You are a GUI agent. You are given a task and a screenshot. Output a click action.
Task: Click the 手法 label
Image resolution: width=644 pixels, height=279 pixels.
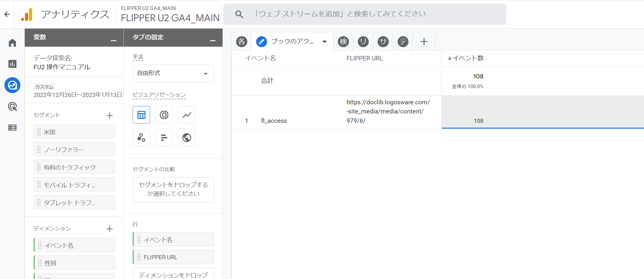click(138, 57)
